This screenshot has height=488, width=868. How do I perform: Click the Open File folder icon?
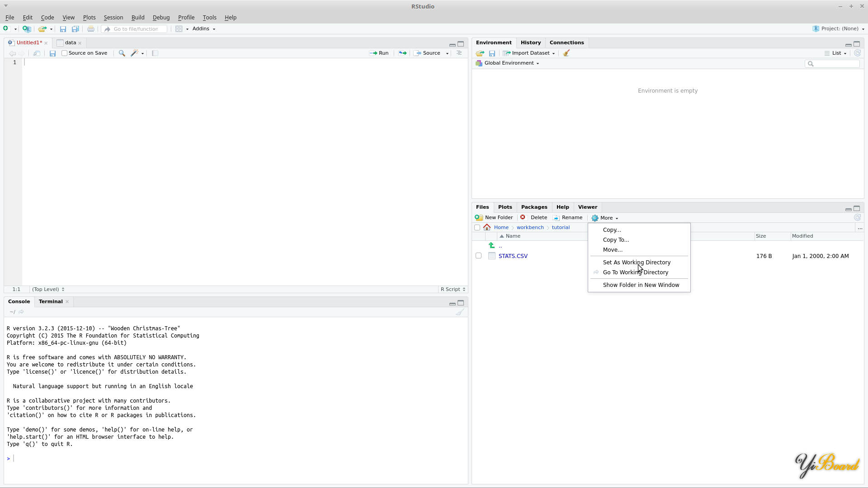(42, 29)
